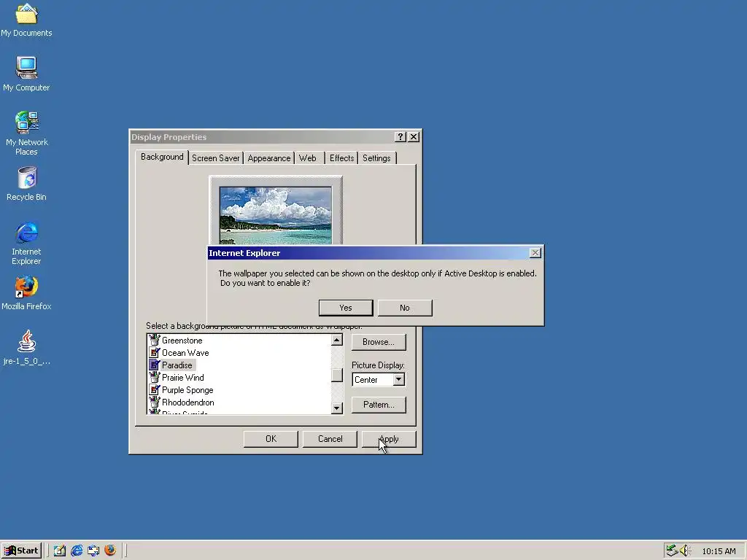Switch to the Screen Saver tab
Image resolution: width=747 pixels, height=560 pixels.
pyautogui.click(x=215, y=158)
